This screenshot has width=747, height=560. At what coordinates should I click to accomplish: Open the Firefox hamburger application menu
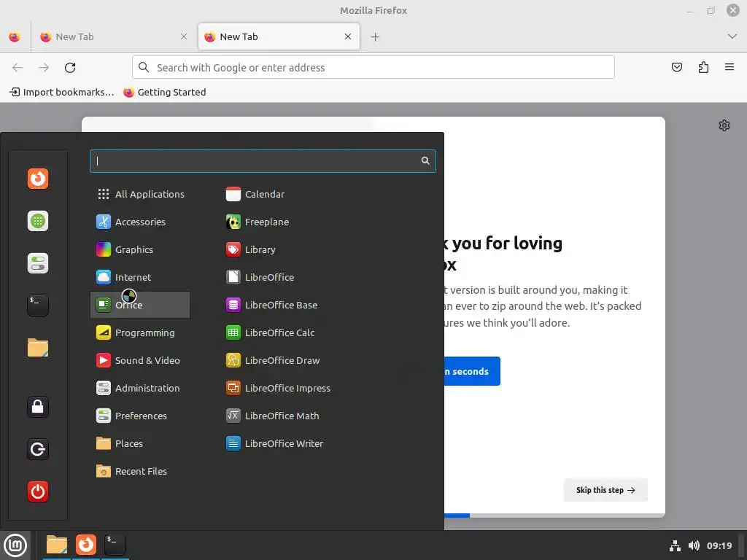coord(729,67)
